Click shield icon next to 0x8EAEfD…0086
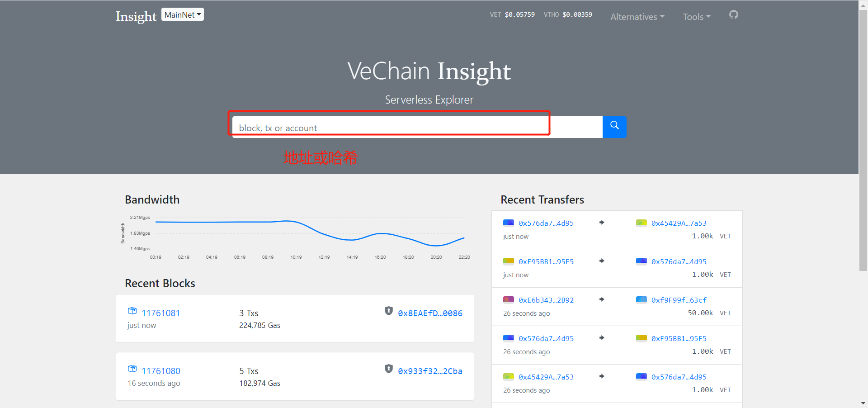Screen dimensions: 868x408 (388, 311)
